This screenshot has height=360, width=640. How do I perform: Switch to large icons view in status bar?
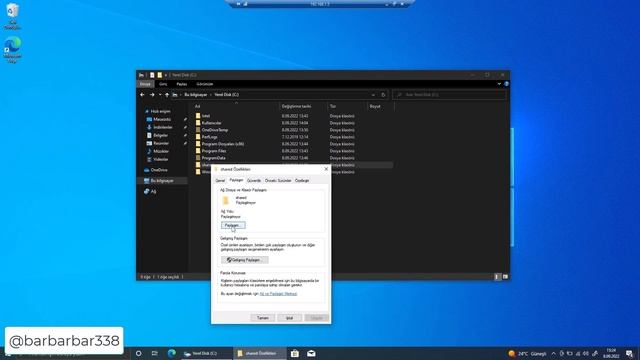[x=505, y=277]
